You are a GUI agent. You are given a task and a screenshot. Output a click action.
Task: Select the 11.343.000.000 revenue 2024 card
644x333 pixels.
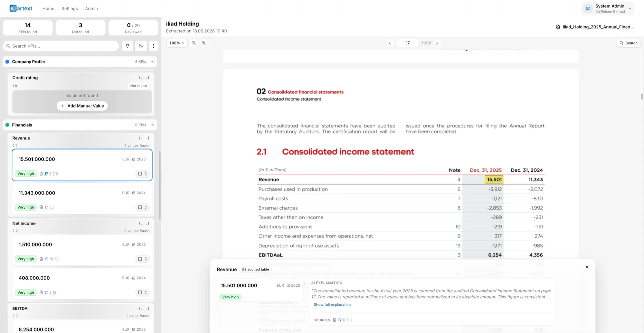tap(82, 199)
